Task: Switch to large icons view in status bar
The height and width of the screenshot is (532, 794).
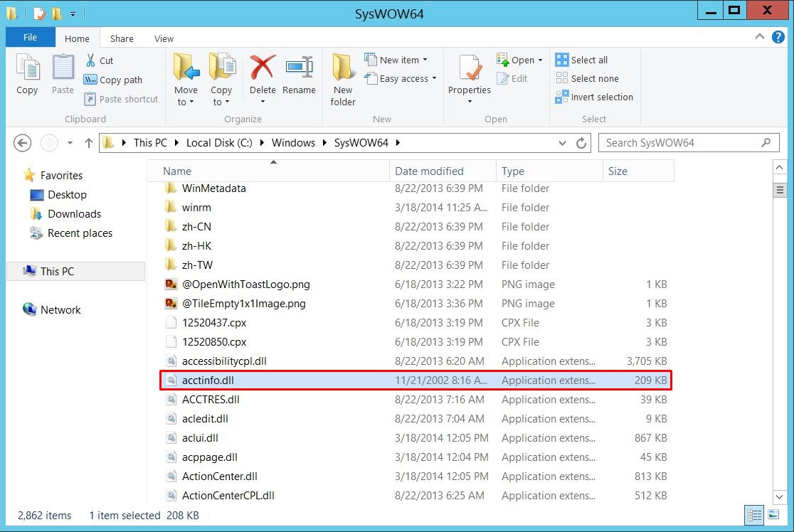Action: 774,516
